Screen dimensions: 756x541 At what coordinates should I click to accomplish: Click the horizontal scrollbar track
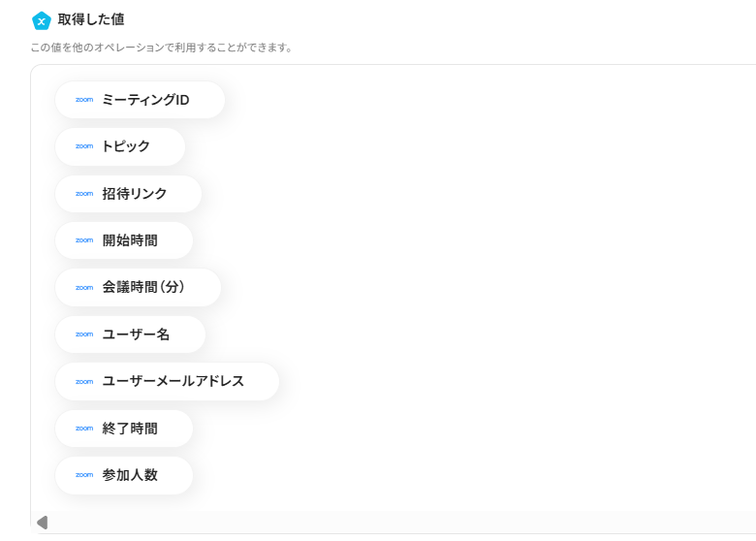pyautogui.click(x=388, y=523)
